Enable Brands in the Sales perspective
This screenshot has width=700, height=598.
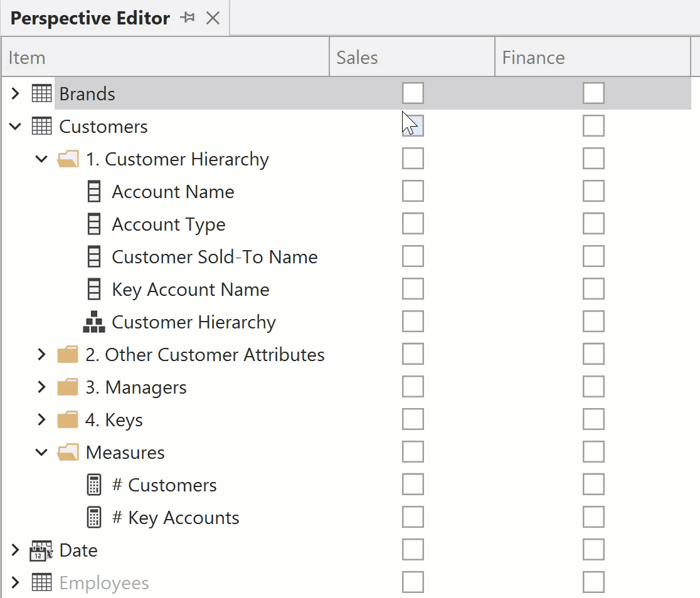coord(413,93)
